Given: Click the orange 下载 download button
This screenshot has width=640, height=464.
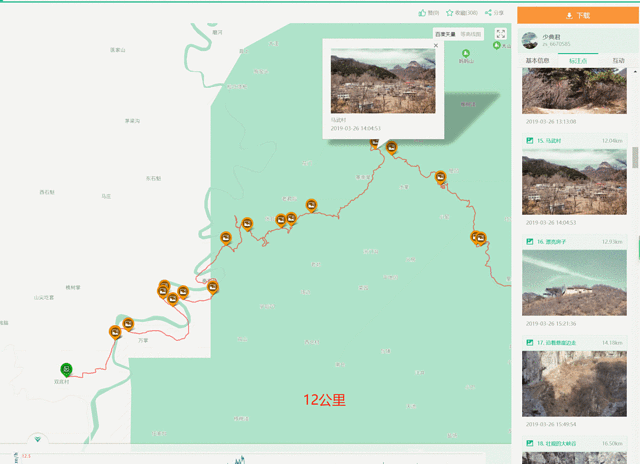Looking at the screenshot, I should pos(577,15).
